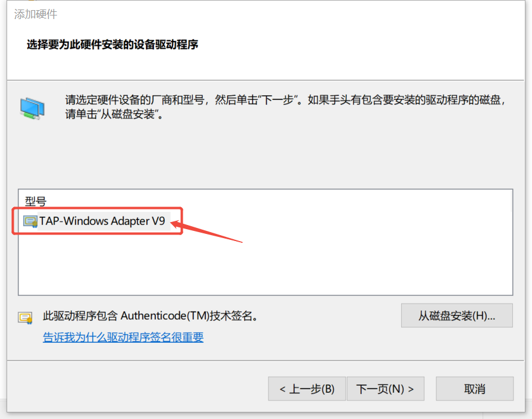Image resolution: width=532 pixels, height=419 pixels.
Task: Click the 选择要为此硬件安装的设备驱动程序 heading
Action: 112,45
